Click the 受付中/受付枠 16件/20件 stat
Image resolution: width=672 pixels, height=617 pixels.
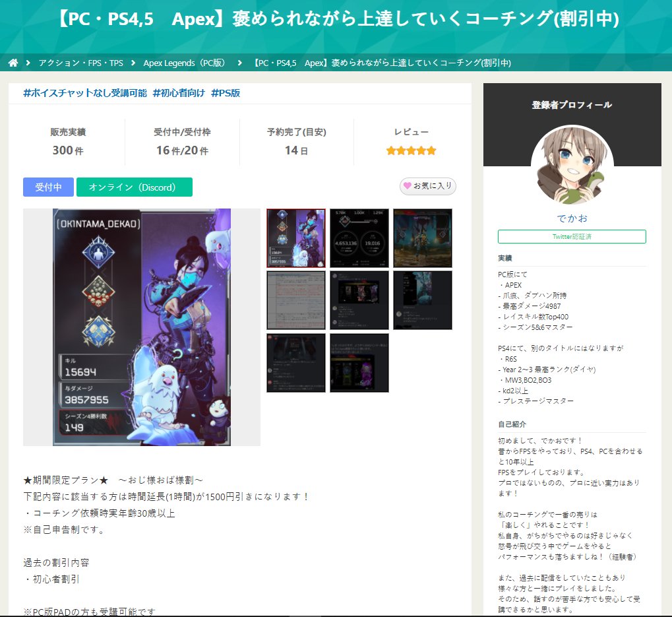coord(182,141)
